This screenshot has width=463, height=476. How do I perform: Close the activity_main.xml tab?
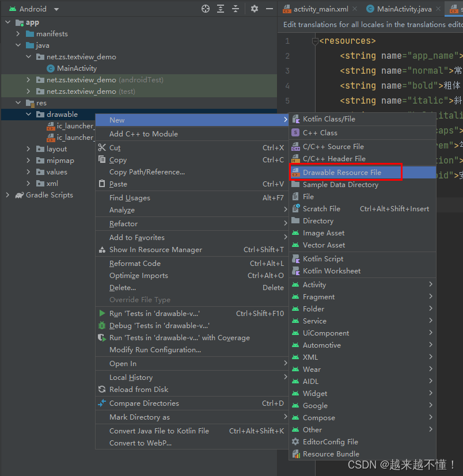354,9
